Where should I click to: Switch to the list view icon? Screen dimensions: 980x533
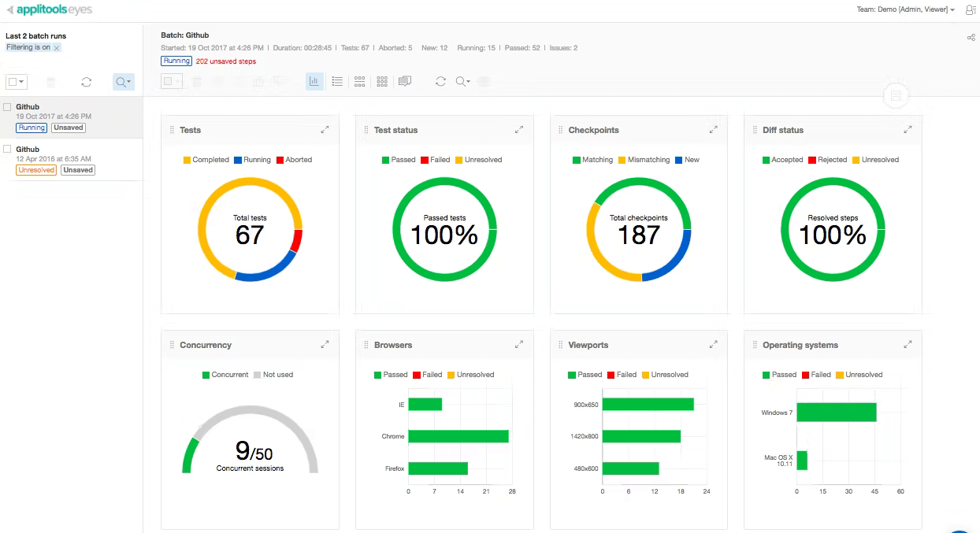337,81
